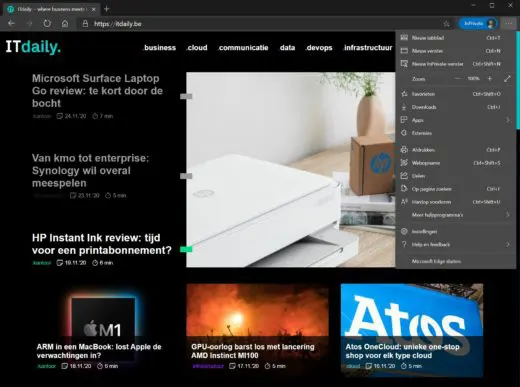The width and height of the screenshot is (520, 387).
Task: Click the InPrivate profile badge
Action: pos(477,24)
